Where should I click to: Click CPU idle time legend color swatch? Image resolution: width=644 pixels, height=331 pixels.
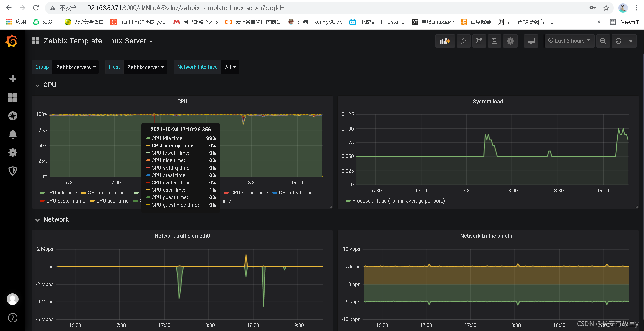[42, 193]
